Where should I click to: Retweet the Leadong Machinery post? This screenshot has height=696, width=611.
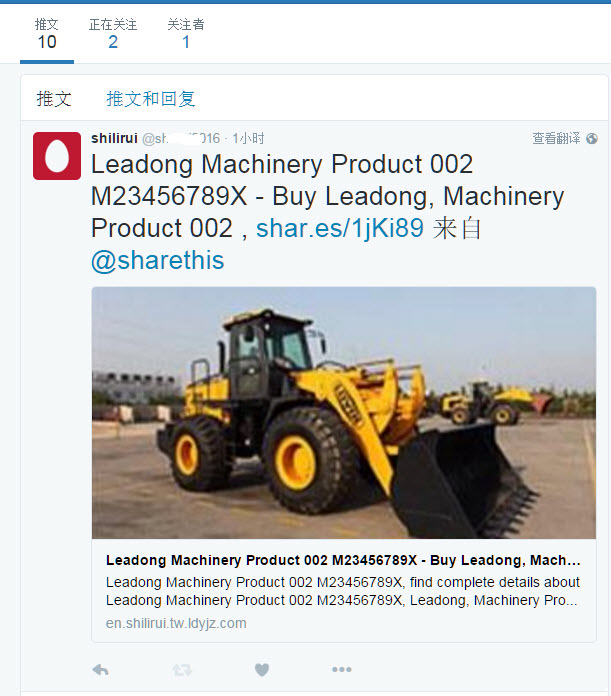(182, 669)
